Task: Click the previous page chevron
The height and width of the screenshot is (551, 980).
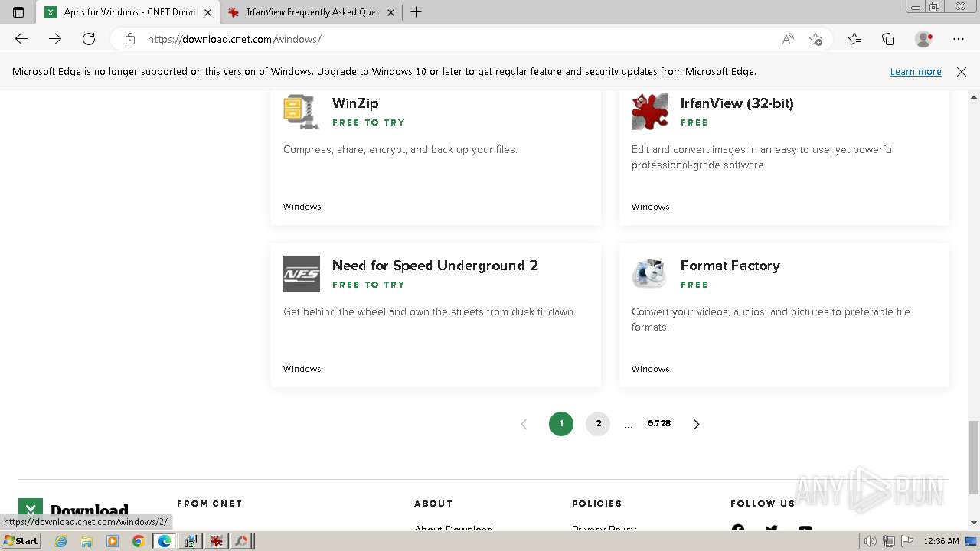Action: (x=524, y=424)
